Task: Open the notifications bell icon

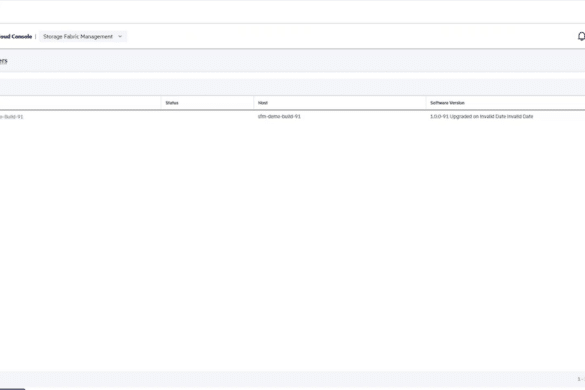Action: click(581, 36)
